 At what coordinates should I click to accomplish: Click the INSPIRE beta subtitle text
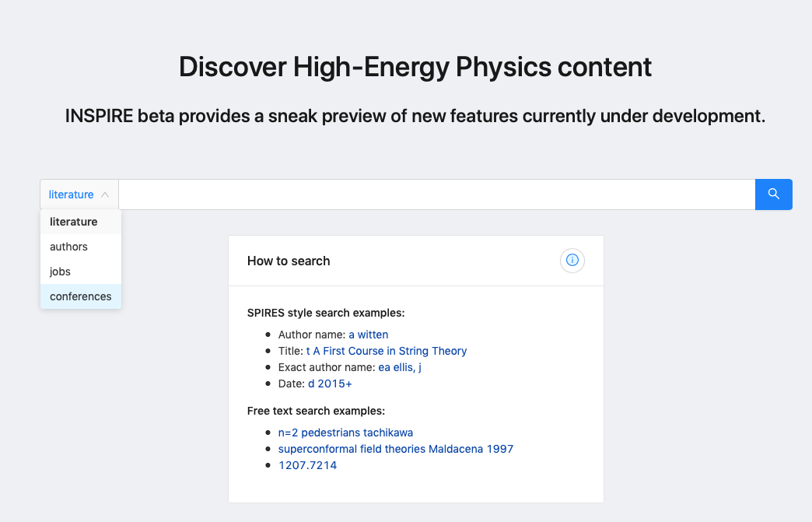click(x=415, y=116)
